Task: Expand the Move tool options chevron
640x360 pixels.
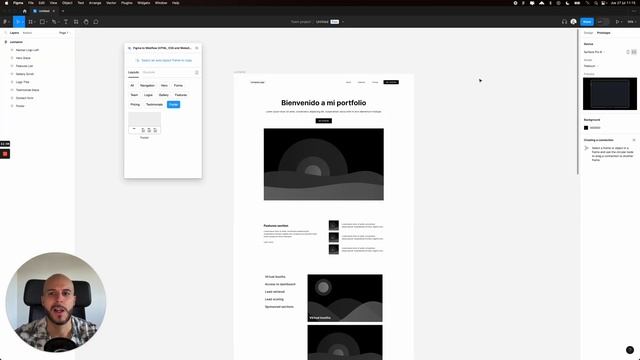Action: (23, 22)
